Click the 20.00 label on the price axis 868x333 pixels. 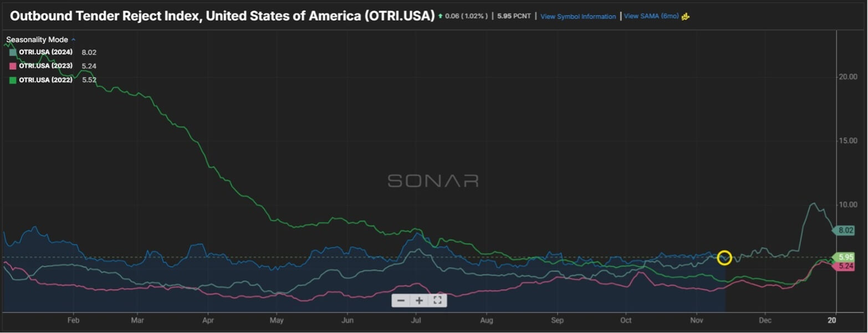click(847, 77)
